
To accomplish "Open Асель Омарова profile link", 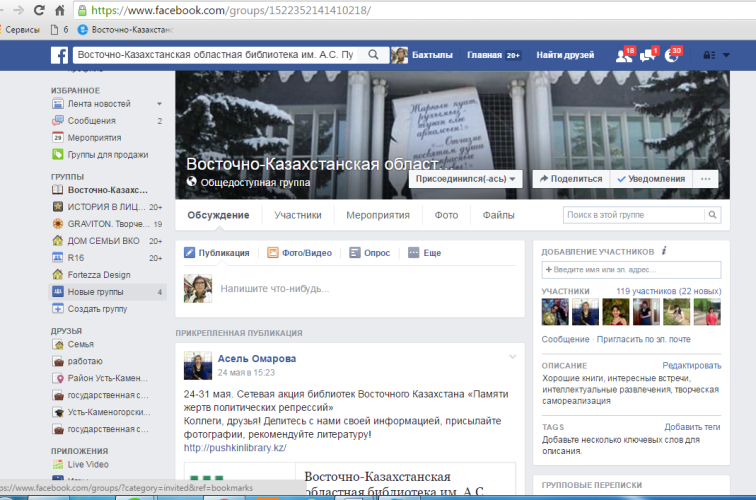I will (256, 359).
